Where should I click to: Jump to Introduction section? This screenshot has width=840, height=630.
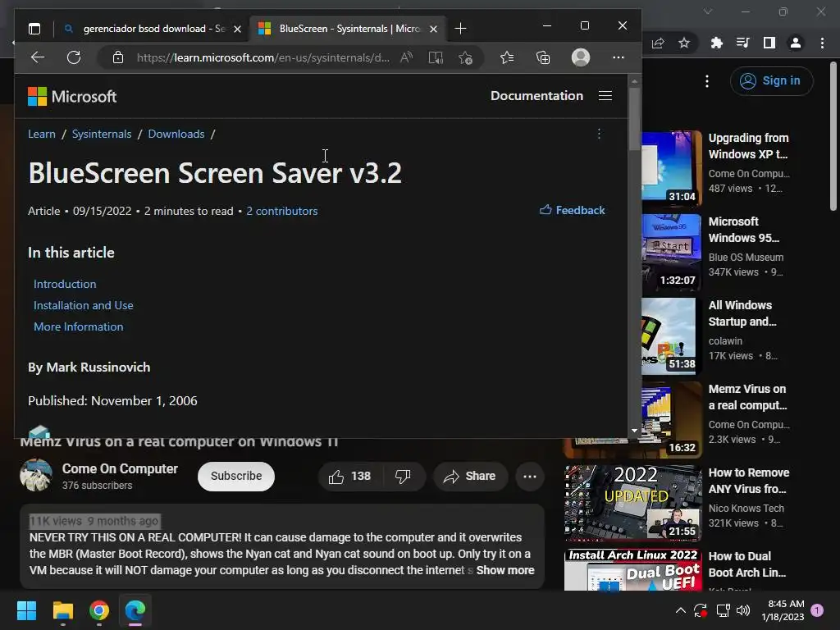click(x=65, y=284)
